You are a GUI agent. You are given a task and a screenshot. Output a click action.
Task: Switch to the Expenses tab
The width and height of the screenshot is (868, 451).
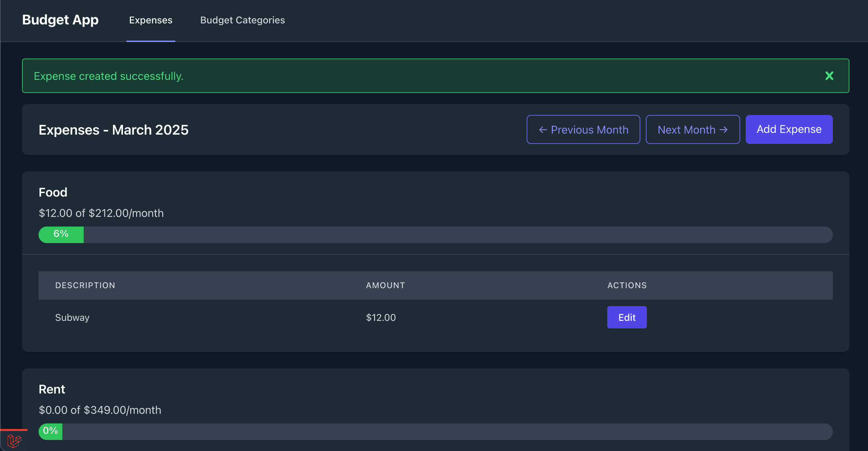151,20
